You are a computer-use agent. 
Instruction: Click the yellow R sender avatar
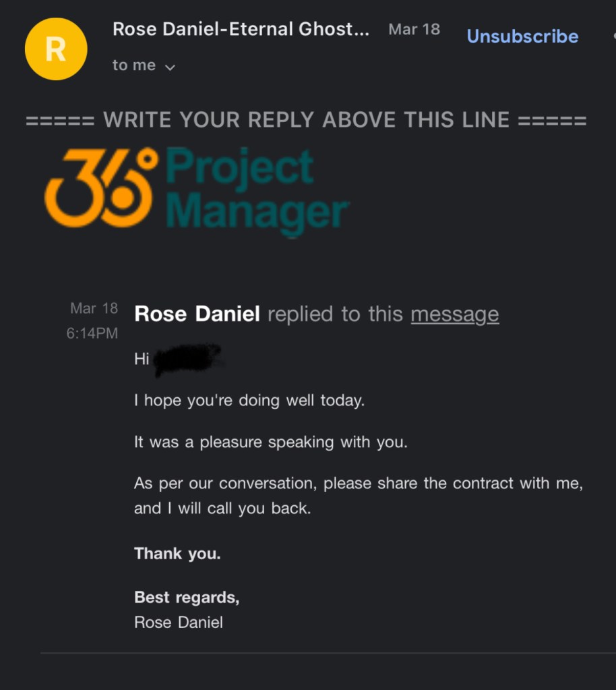[55, 49]
